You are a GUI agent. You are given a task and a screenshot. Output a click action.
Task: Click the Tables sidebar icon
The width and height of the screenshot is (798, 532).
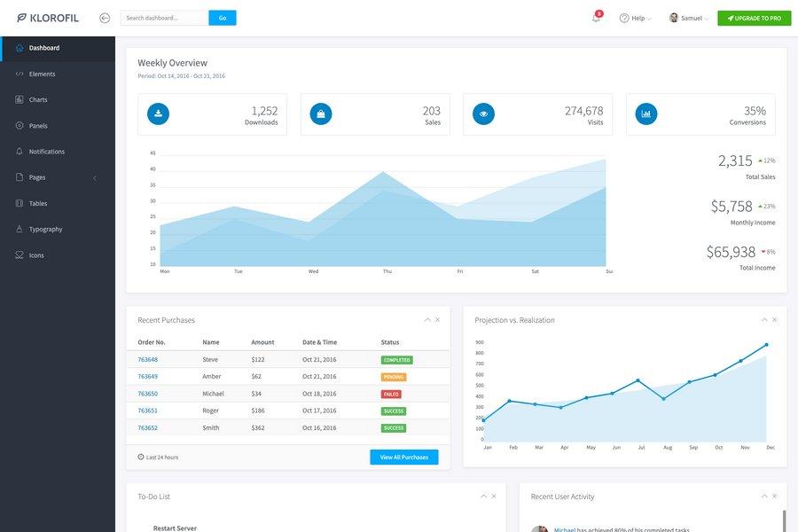17,200
